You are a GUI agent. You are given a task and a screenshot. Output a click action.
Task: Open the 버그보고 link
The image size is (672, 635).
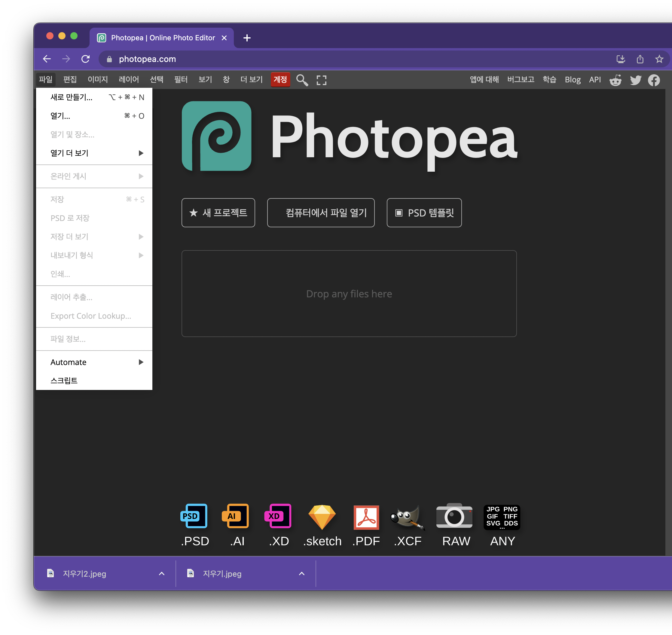click(x=521, y=80)
